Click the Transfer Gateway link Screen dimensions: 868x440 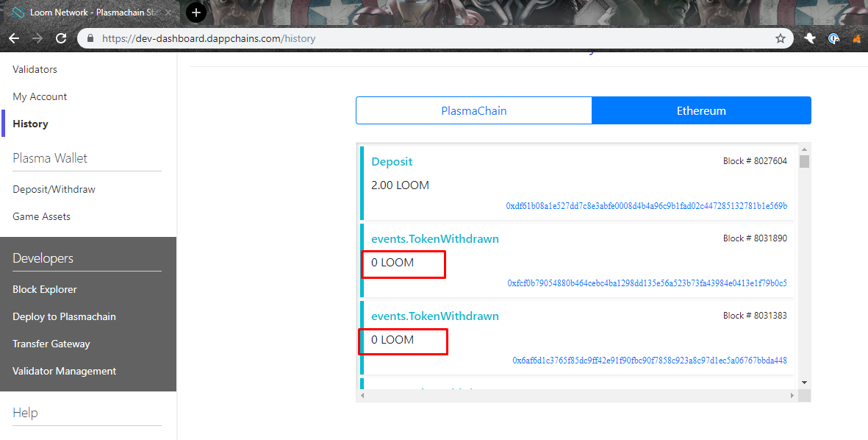pyautogui.click(x=51, y=344)
